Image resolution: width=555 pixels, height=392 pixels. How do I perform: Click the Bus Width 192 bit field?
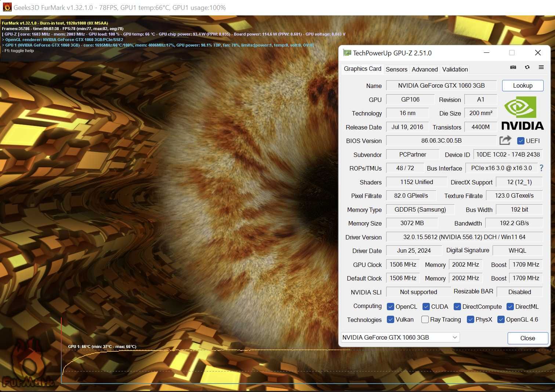tap(519, 209)
